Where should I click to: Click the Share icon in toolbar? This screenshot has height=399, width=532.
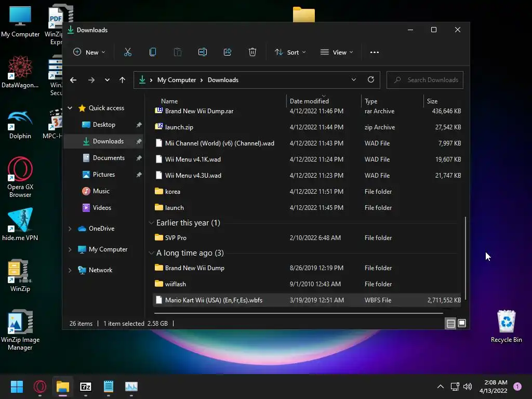[228, 52]
